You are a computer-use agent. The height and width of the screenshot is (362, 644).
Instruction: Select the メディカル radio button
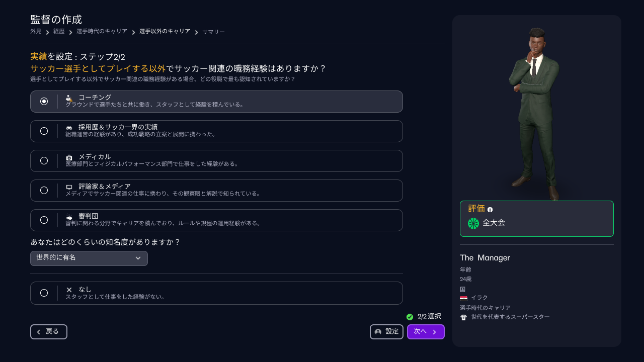click(44, 161)
